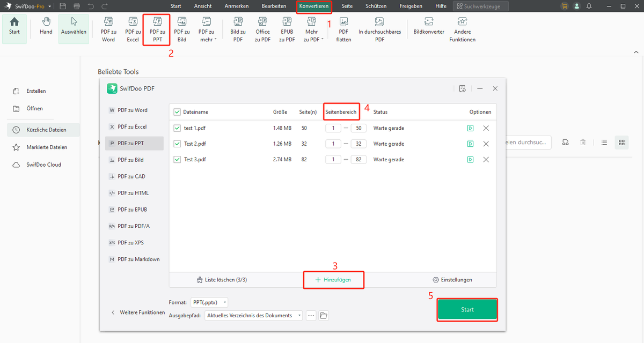Click the undo arrow in title bar
The image size is (644, 343).
click(91, 6)
